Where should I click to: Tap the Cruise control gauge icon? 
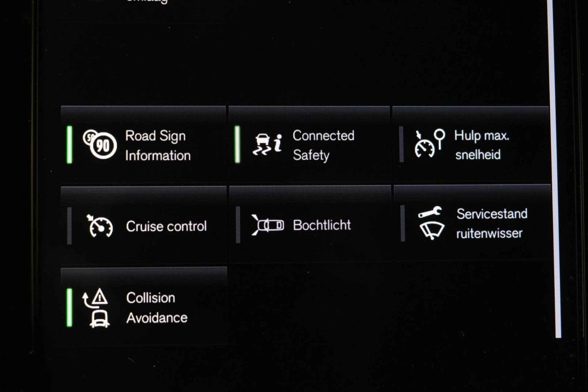coord(100,226)
